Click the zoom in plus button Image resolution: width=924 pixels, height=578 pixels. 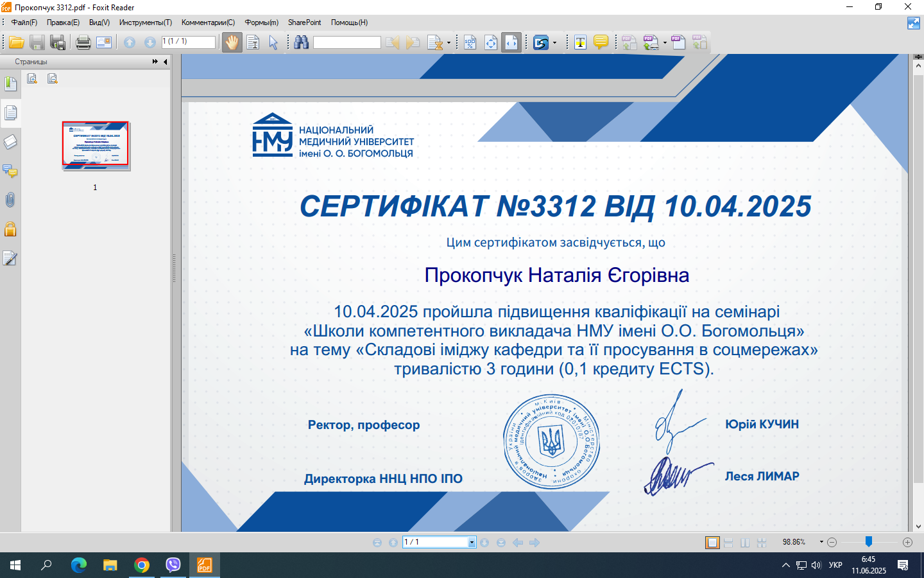click(907, 542)
